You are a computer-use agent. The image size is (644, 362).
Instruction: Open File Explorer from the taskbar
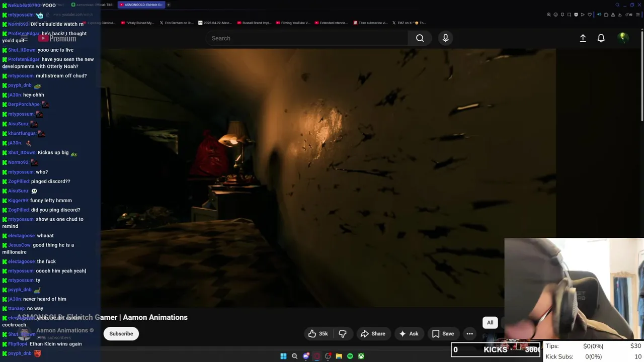click(339, 356)
